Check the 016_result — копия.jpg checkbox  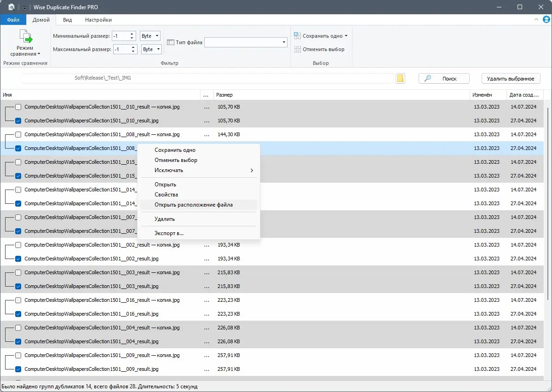pos(18,300)
